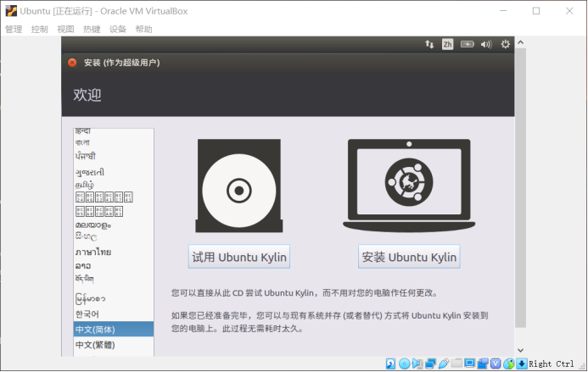This screenshot has width=588, height=372.
Task: Maximize the VirtualBox window
Action: point(536,11)
